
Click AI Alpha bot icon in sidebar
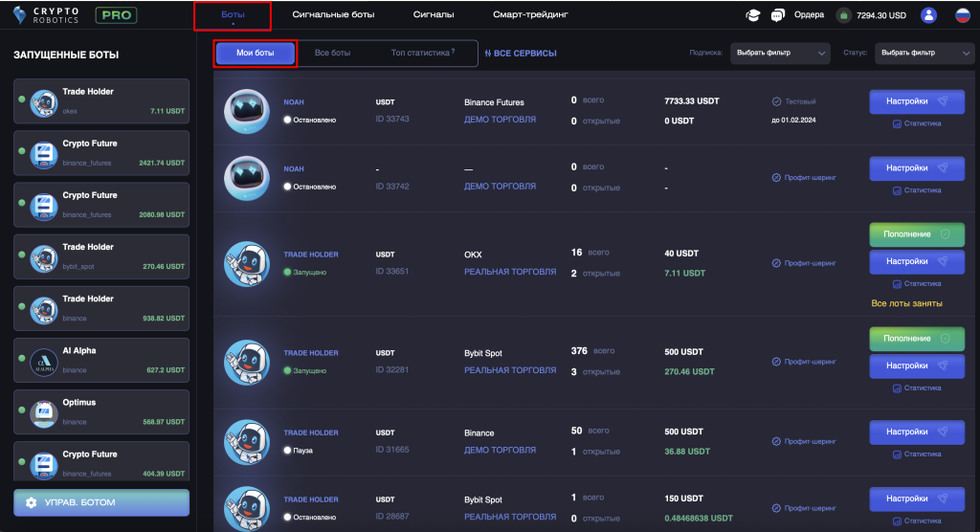click(44, 362)
